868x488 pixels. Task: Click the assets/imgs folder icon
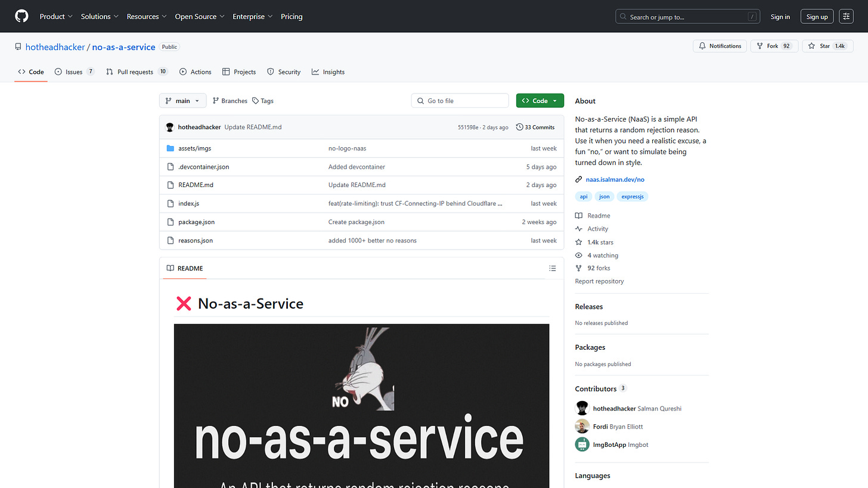(170, 148)
